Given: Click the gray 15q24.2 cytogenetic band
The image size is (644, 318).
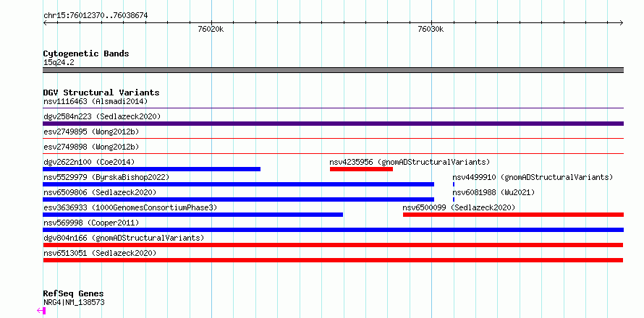Looking at the screenshot, I should pyautogui.click(x=333, y=70).
